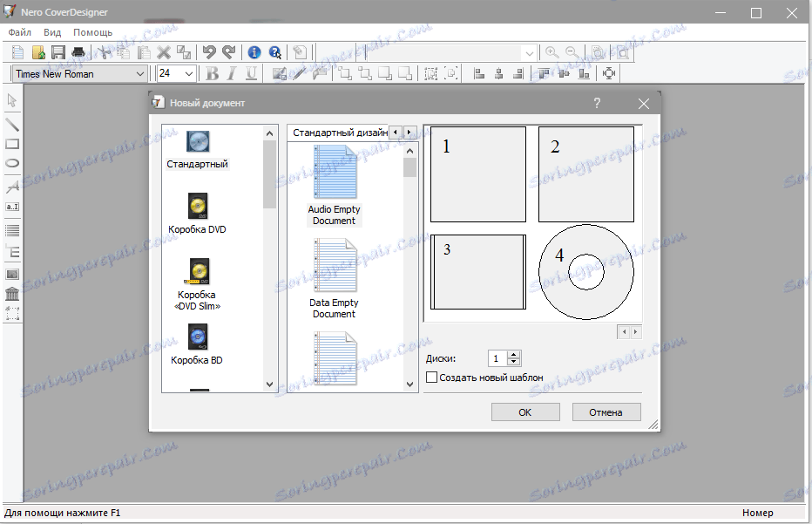This screenshot has height=524, width=812.
Task: Click the Отмена button
Action: pyautogui.click(x=606, y=412)
